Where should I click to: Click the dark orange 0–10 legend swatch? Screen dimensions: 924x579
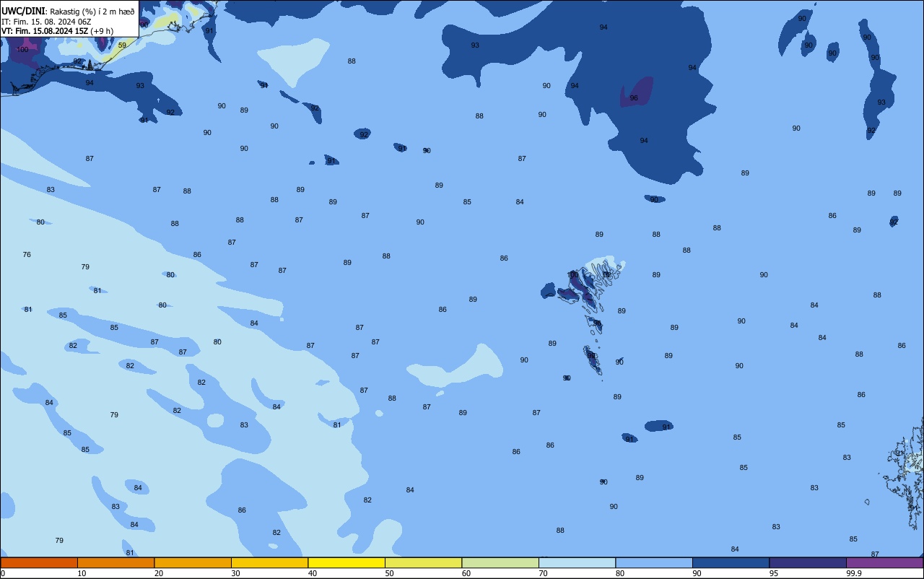pyautogui.click(x=39, y=562)
